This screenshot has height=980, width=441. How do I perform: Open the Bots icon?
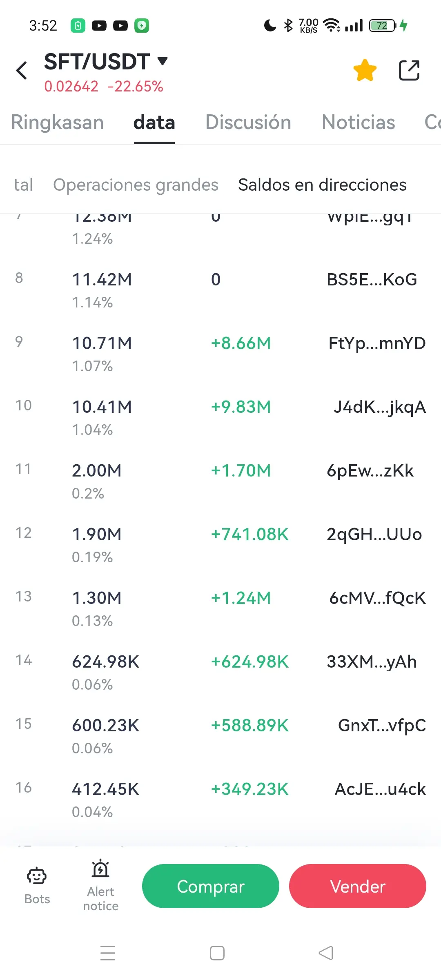click(x=37, y=876)
